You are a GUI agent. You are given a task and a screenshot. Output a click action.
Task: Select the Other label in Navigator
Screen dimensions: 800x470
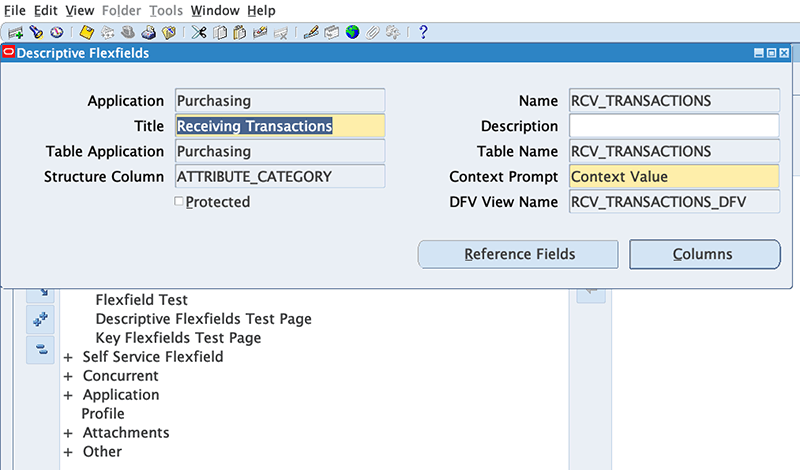pos(103,452)
